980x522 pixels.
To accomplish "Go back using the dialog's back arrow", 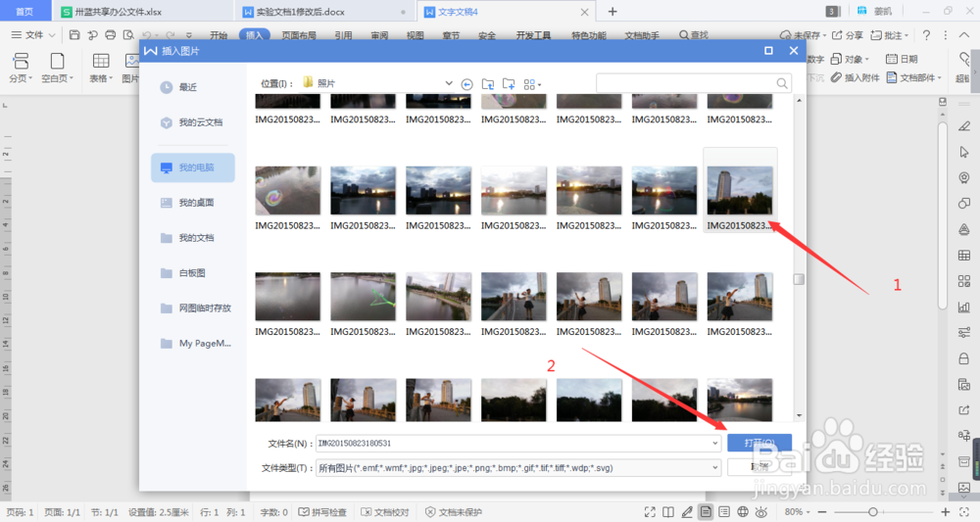I will pyautogui.click(x=466, y=83).
